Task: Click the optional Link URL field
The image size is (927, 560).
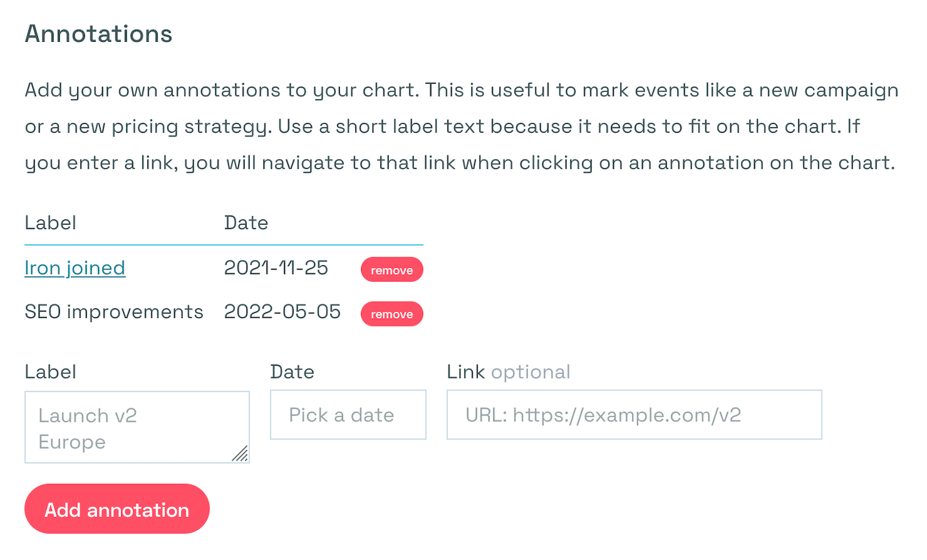Action: coord(634,415)
